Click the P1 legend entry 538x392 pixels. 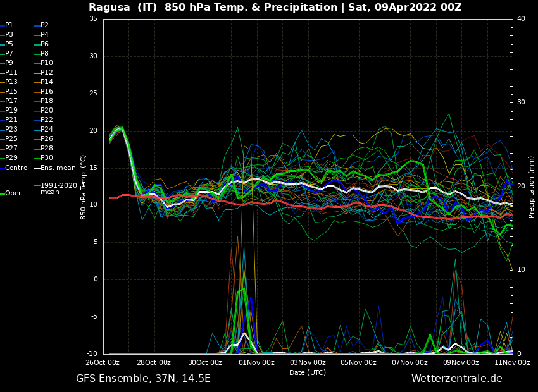point(9,25)
